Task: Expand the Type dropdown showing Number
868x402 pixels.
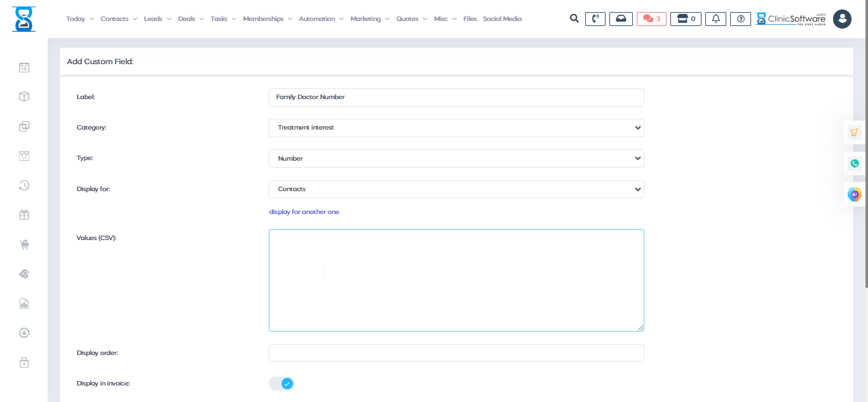Action: 456,159
